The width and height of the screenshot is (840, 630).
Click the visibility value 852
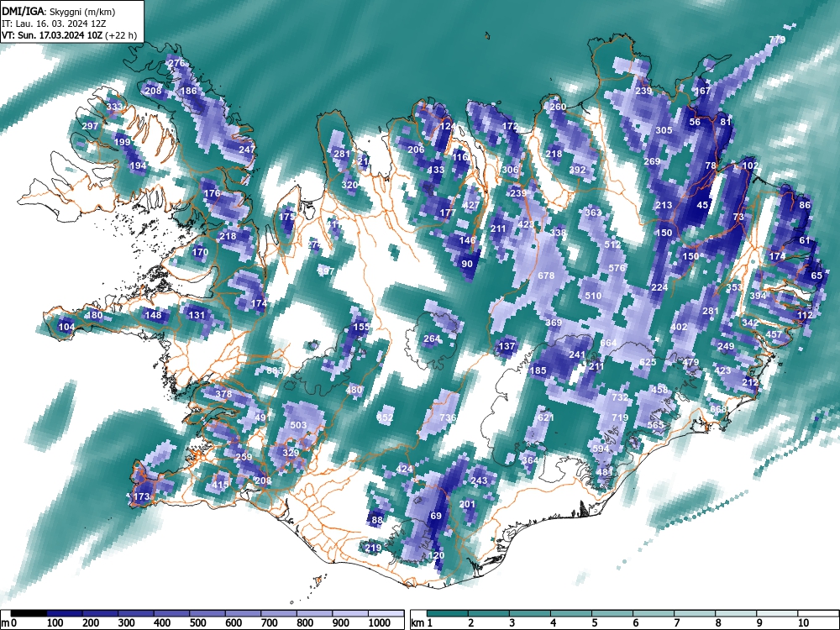[x=385, y=417]
